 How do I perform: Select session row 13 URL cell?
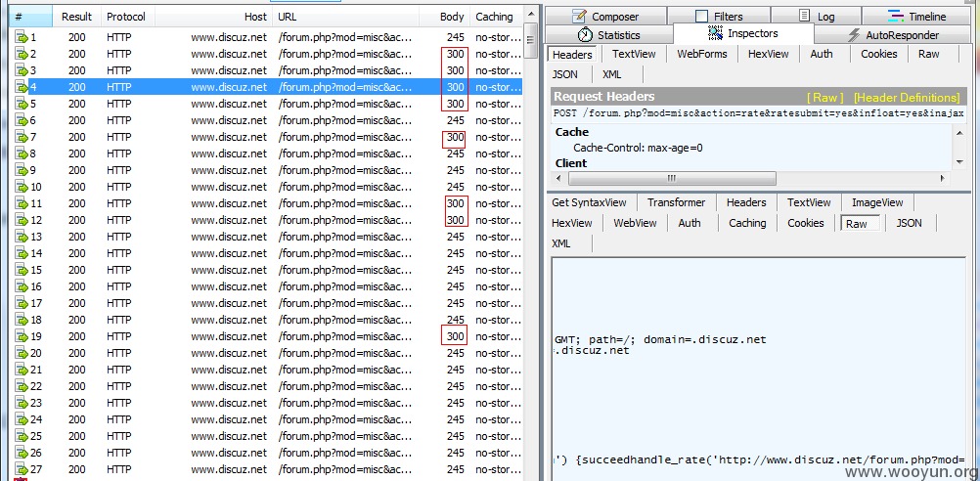pyautogui.click(x=345, y=237)
